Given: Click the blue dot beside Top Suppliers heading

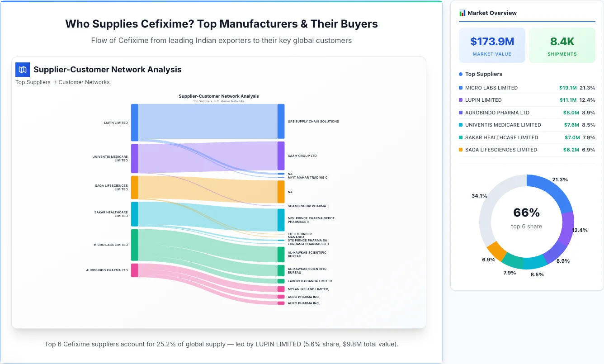Looking at the screenshot, I should tap(459, 74).
